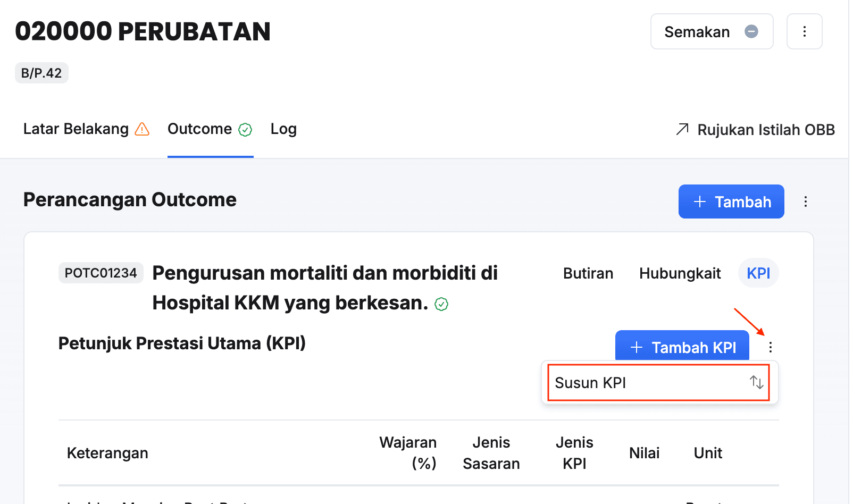Click the POTC01234 outcome code badge
Screen dimensions: 853x504
101,273
